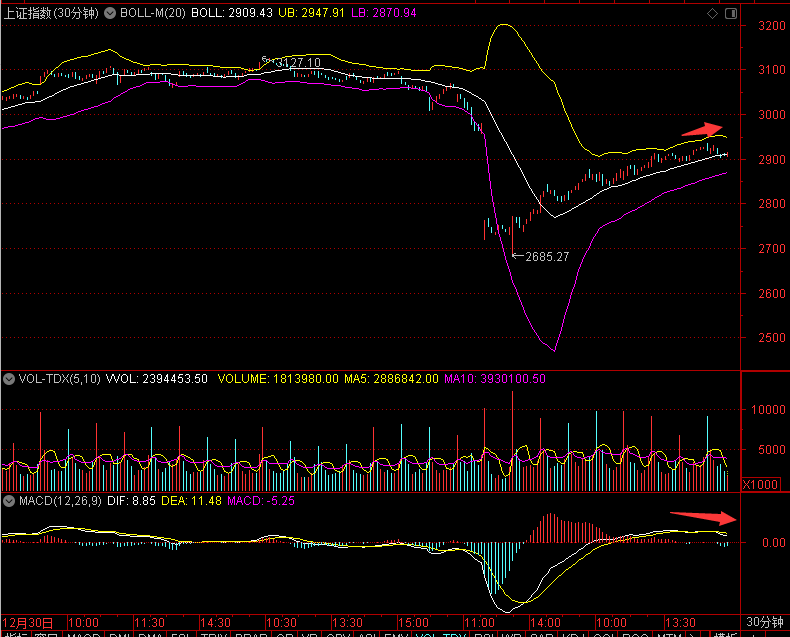
Task: Click the VOLUME: 1813980.00 label
Action: (x=278, y=378)
